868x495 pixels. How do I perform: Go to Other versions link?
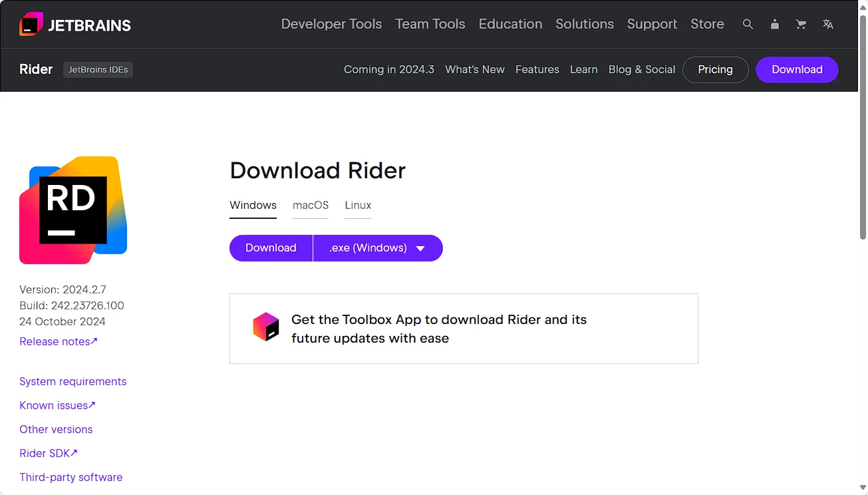tap(56, 429)
